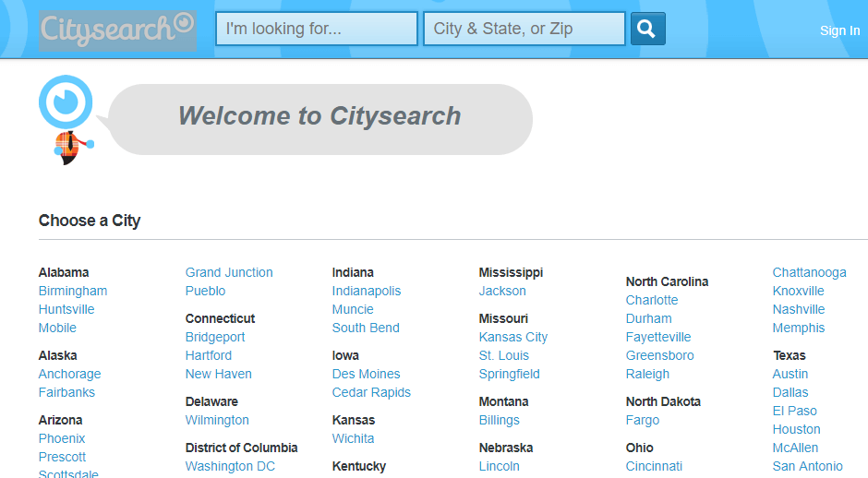Open the Dallas link

pos(790,392)
